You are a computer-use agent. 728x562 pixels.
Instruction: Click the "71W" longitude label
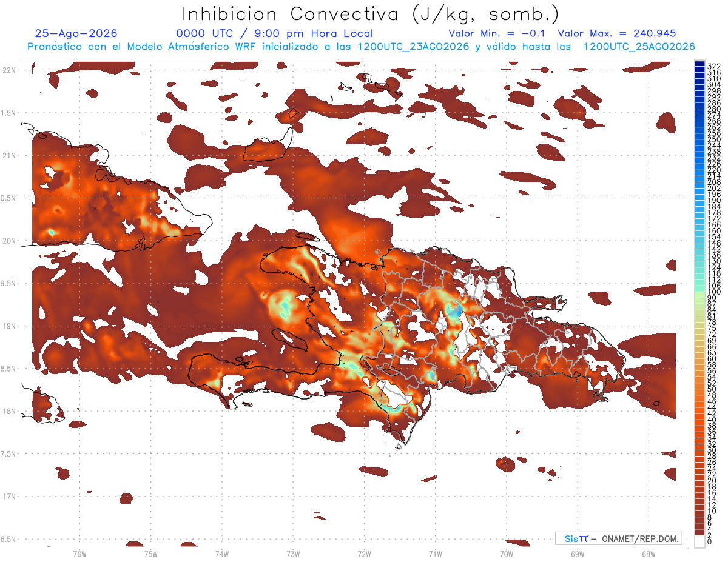coord(435,554)
